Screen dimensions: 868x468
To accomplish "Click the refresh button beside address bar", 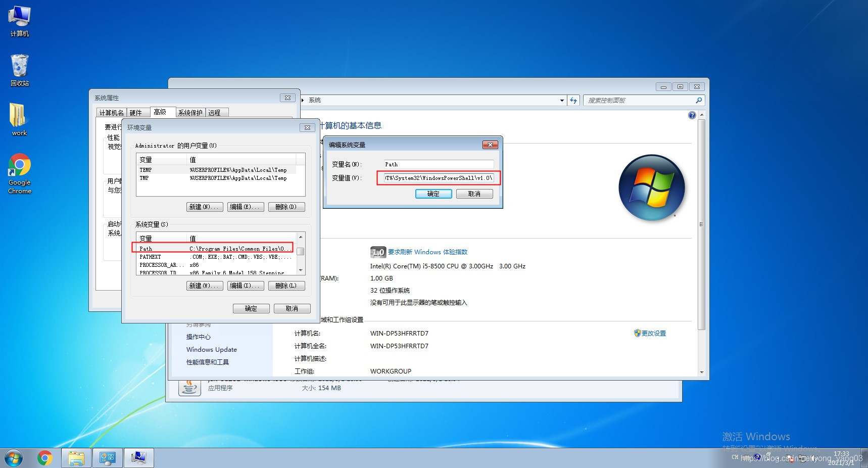I will [573, 100].
